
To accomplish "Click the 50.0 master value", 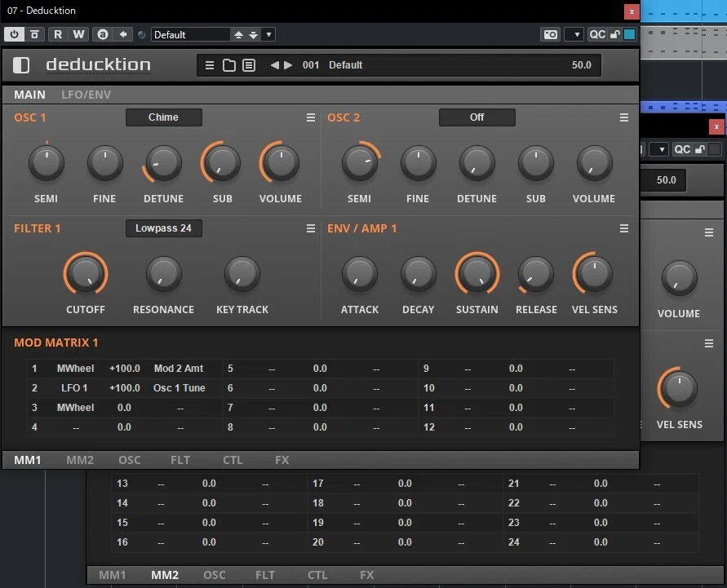I will tap(582, 65).
